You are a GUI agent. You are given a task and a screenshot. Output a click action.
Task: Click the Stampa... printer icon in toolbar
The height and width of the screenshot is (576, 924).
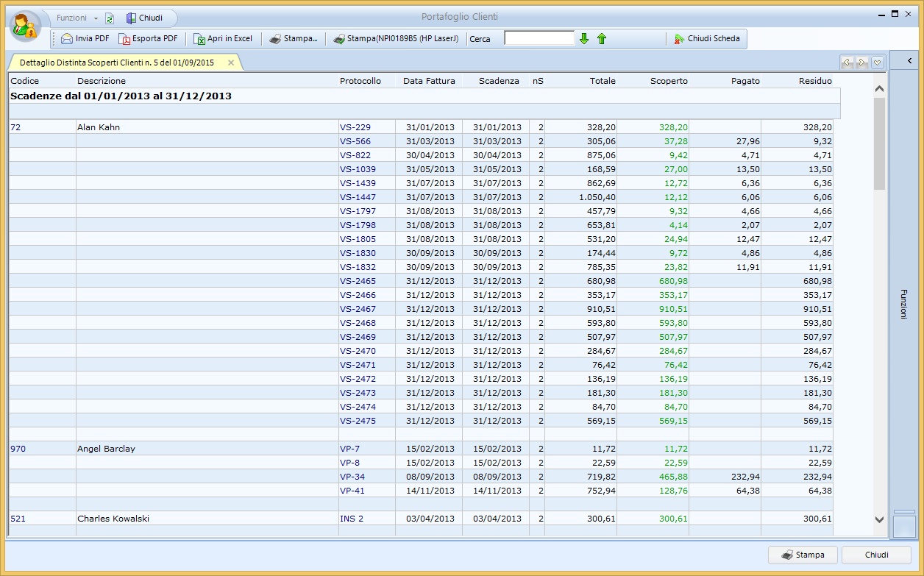[x=275, y=39]
